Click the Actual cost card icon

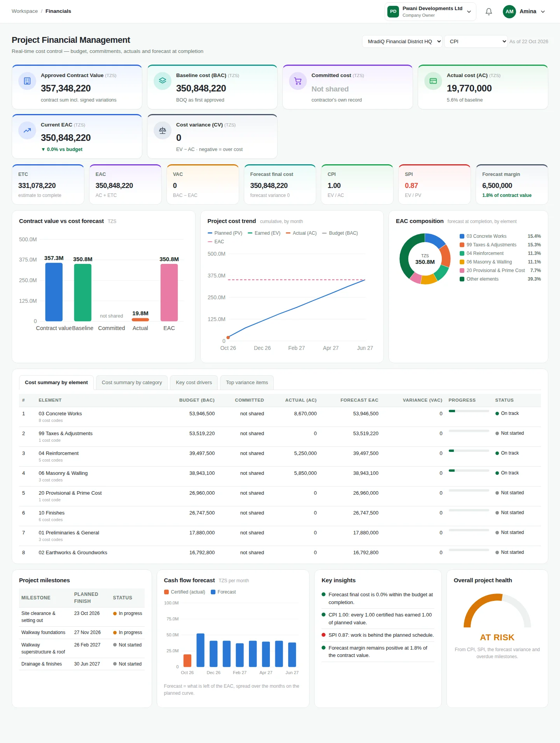pyautogui.click(x=433, y=81)
